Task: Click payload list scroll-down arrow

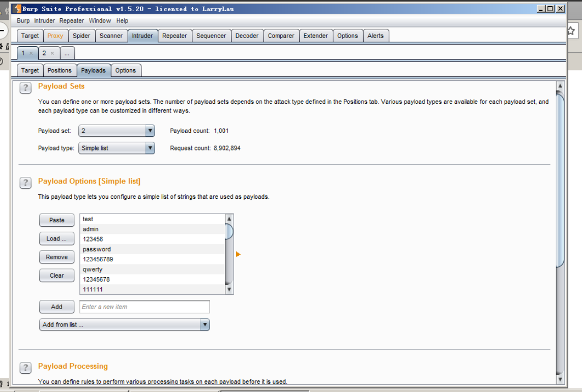Action: [x=229, y=290]
